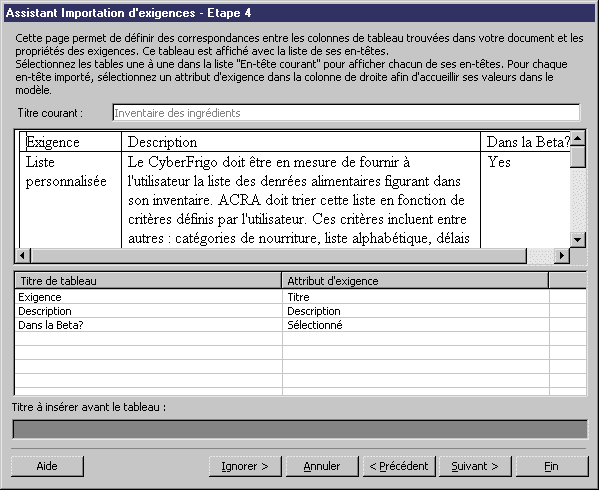Select the 'Exigence' table title row

pos(149,297)
